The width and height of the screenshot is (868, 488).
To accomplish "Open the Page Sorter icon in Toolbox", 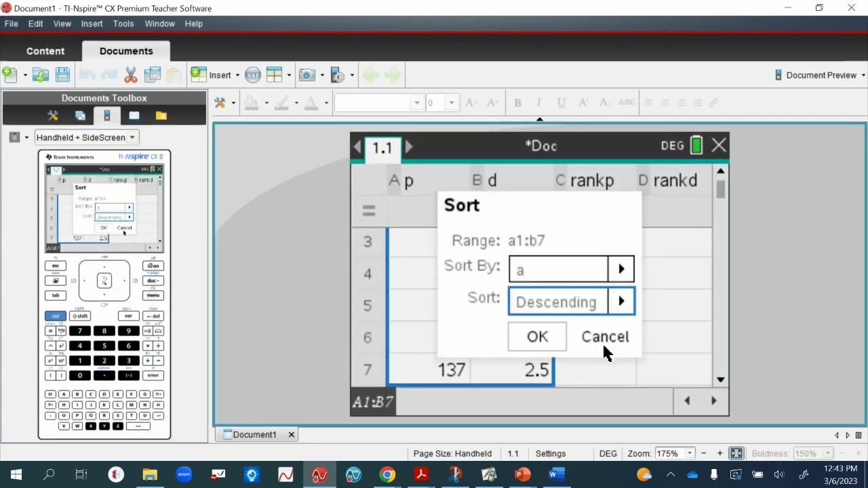I will [80, 116].
